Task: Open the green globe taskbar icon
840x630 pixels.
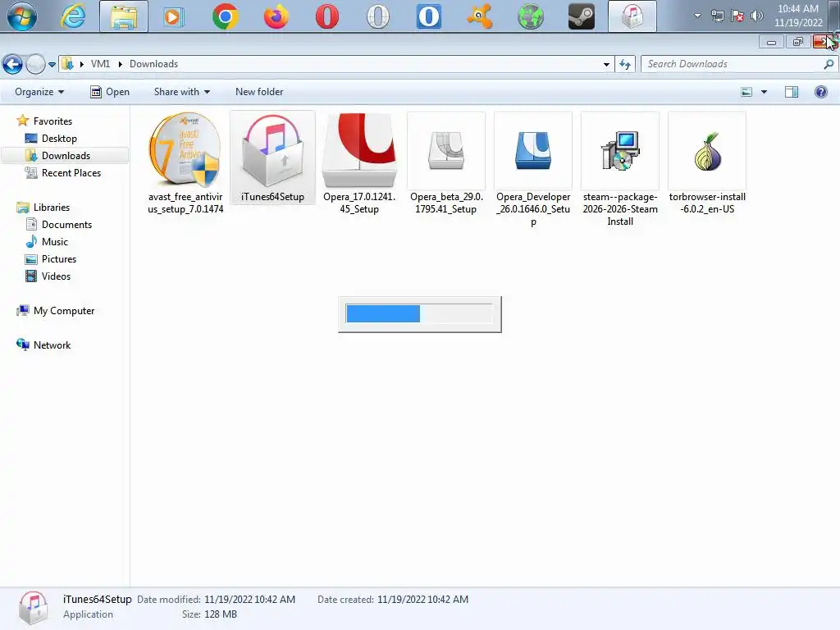Action: pyautogui.click(x=531, y=16)
